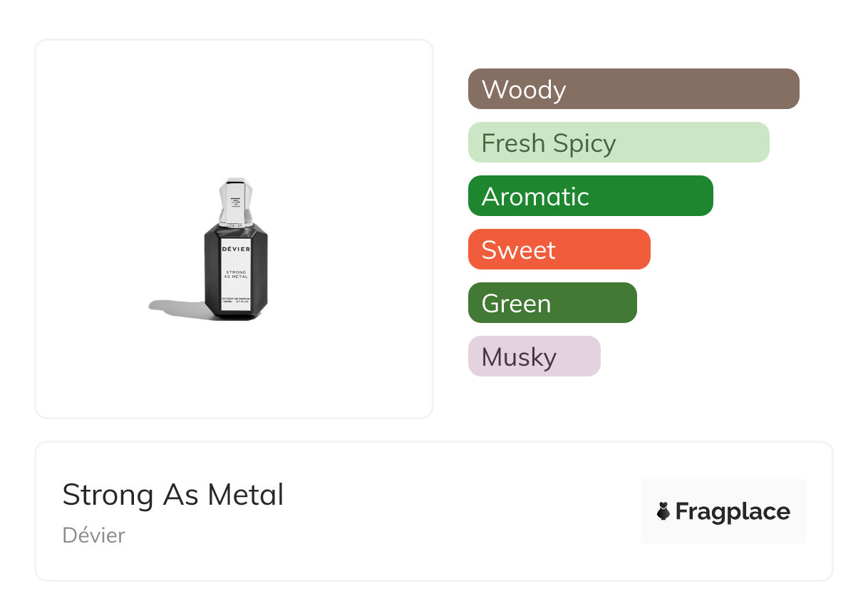
Task: Pick the Musky accord bar
Action: pos(534,356)
